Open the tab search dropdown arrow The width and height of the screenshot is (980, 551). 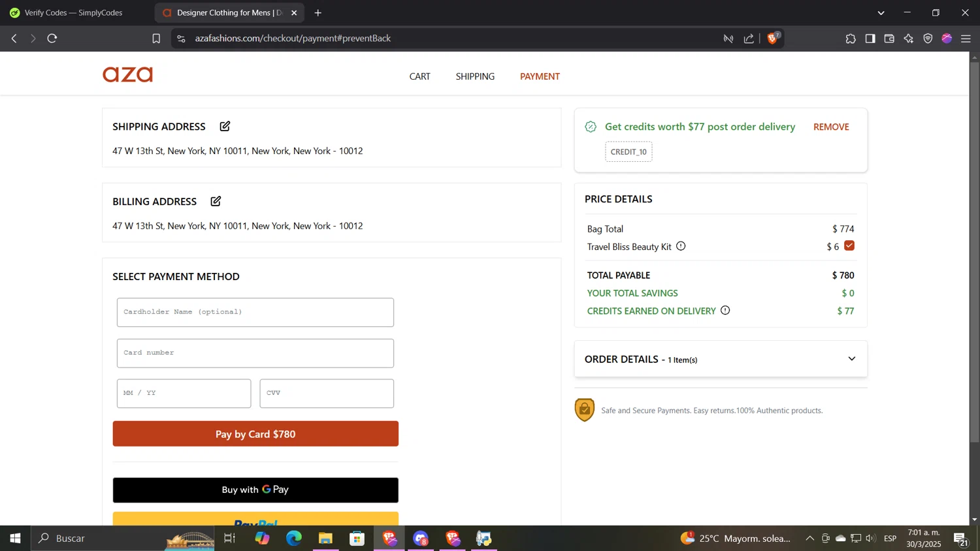pos(881,12)
